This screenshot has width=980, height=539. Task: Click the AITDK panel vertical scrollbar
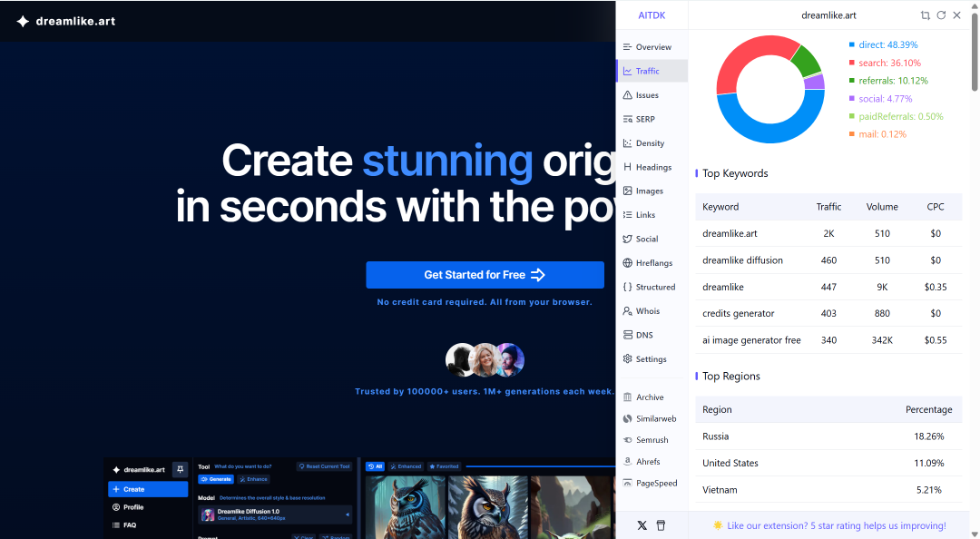tap(975, 54)
